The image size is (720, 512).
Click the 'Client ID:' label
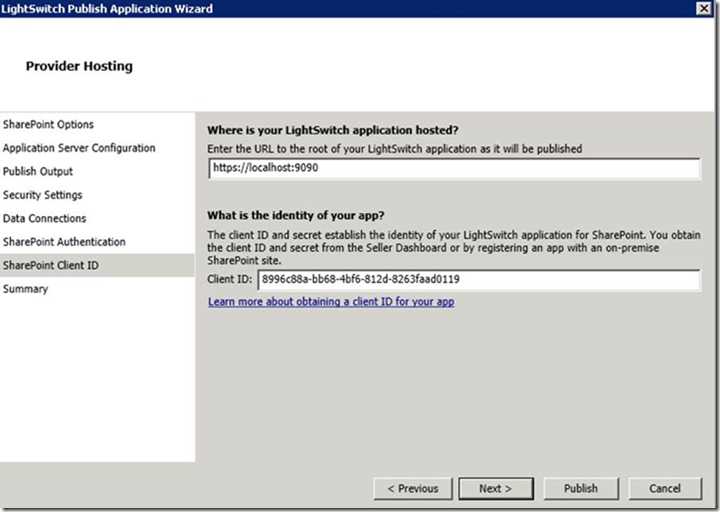coord(230,279)
